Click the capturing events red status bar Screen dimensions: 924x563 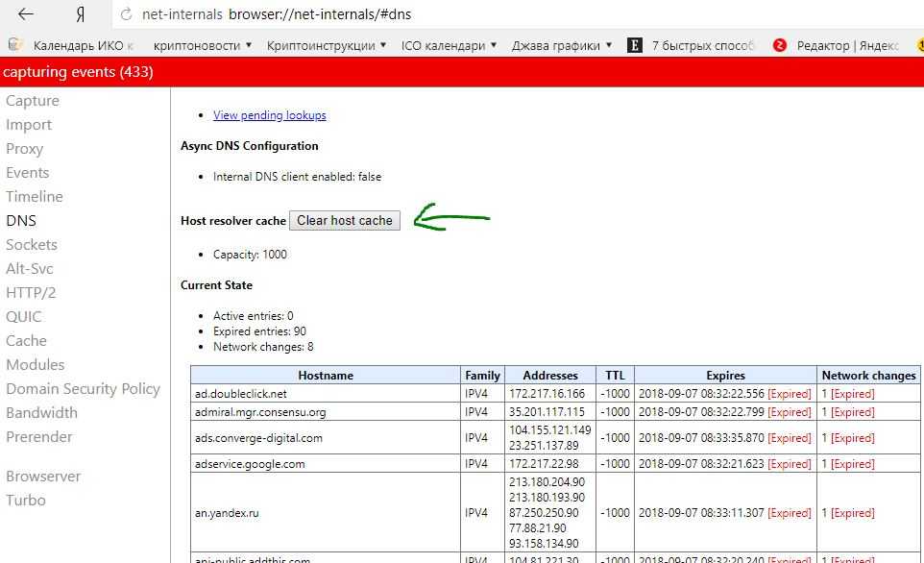[462, 72]
